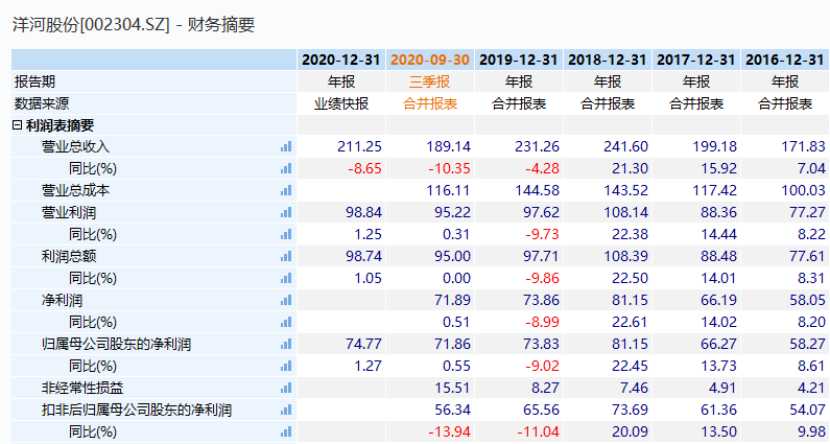Image resolution: width=830 pixels, height=444 pixels.
Task: Click the 非经常性损益 row label
Action: [83, 388]
